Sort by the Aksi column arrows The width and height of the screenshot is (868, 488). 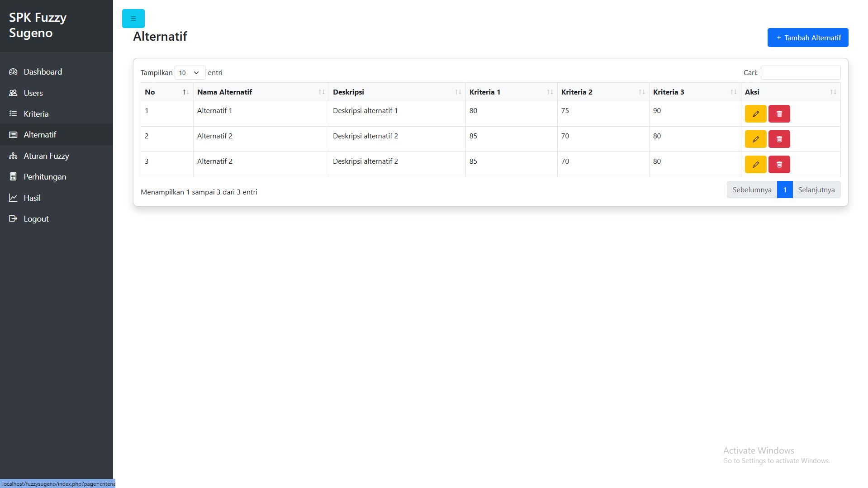[x=833, y=92]
